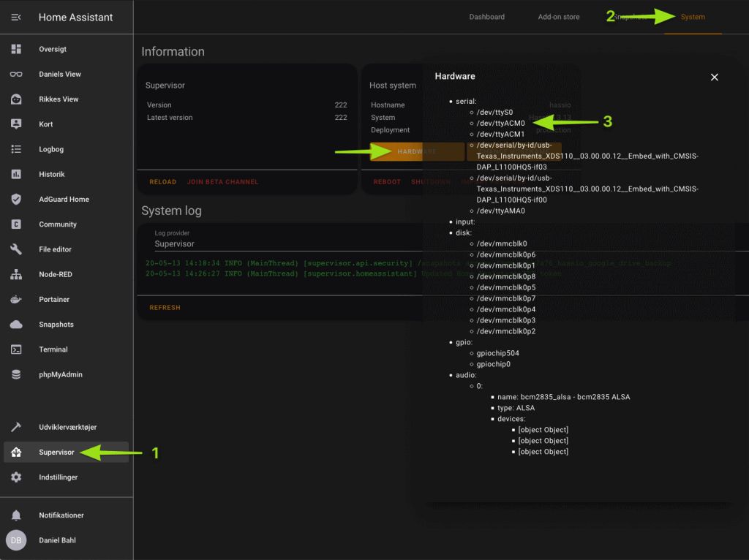749x560 pixels.
Task: Click the Texas Instruments XDS110 if00 serial entry
Action: click(587, 189)
